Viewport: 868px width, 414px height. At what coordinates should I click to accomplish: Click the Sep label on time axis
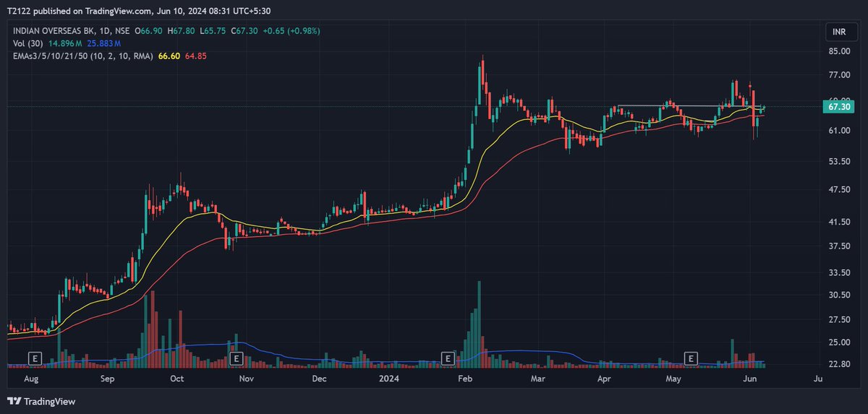click(108, 379)
